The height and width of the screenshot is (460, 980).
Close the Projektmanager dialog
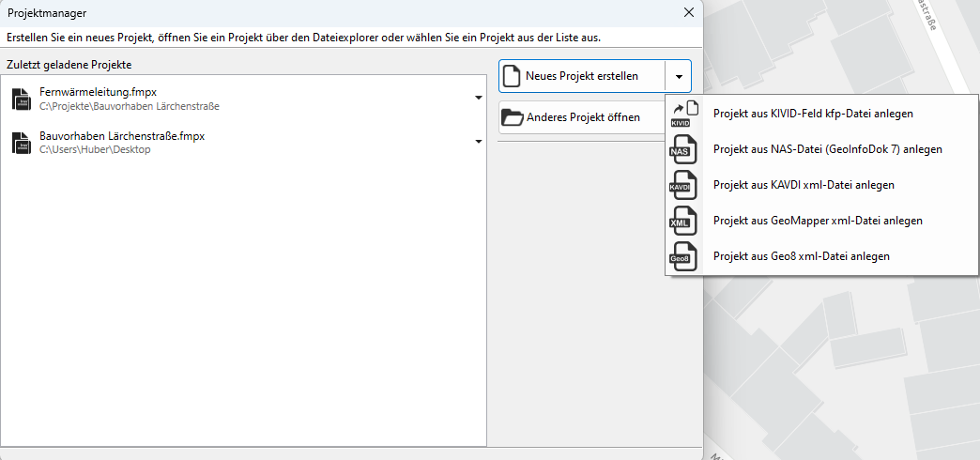689,13
